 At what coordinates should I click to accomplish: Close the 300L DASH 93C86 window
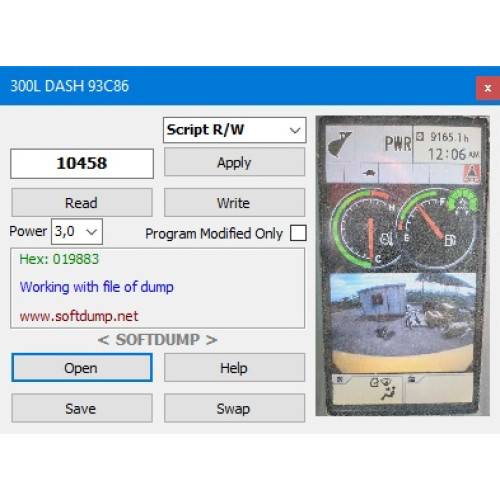click(488, 88)
